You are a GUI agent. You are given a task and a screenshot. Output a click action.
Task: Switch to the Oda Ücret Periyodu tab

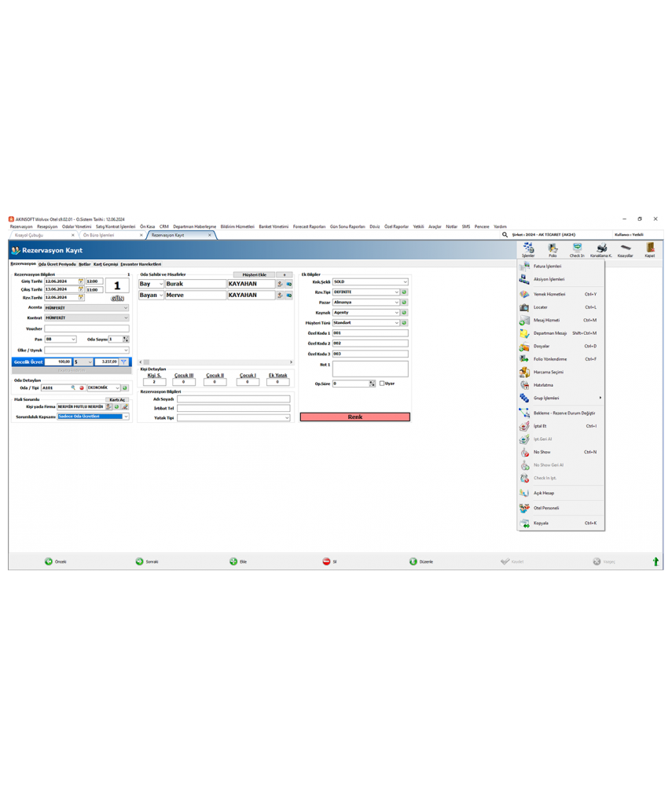[57, 265]
